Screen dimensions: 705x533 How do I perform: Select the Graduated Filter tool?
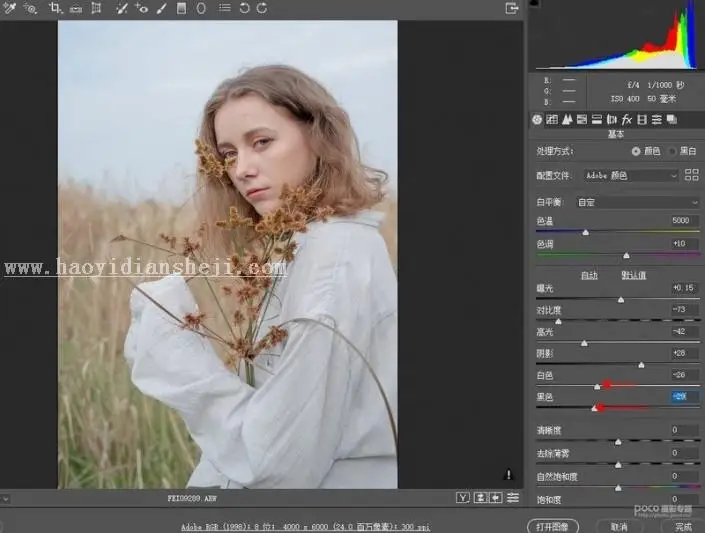[x=181, y=8]
